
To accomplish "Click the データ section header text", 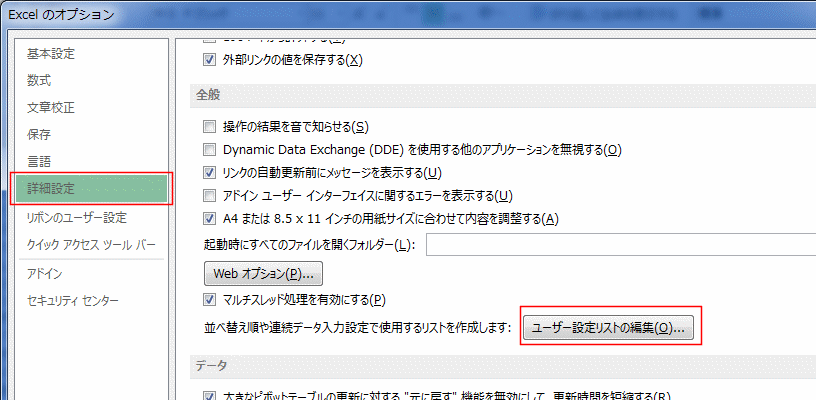I will pyautogui.click(x=211, y=366).
